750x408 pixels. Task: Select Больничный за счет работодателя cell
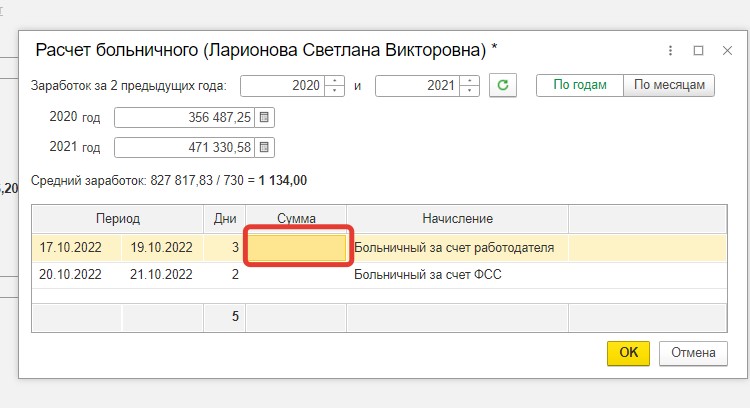[457, 247]
